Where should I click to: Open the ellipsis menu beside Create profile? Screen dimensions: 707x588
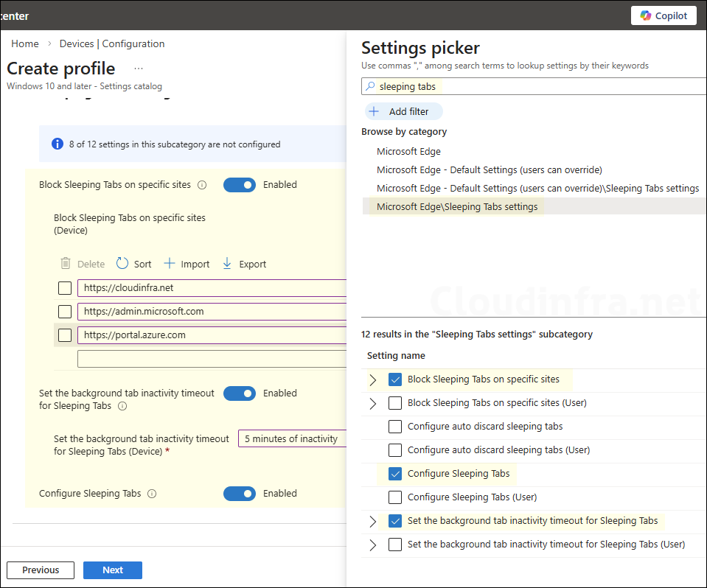tap(138, 69)
